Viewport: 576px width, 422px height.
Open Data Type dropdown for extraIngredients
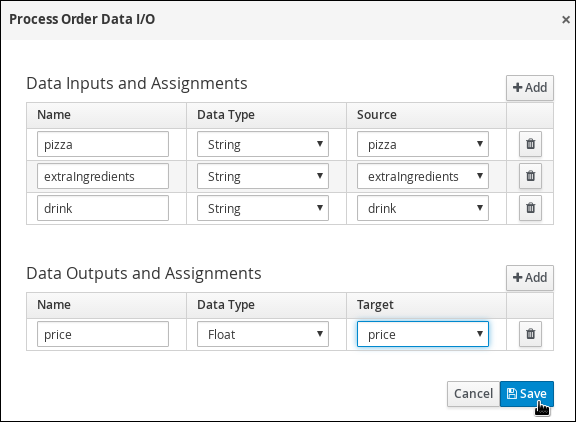pyautogui.click(x=263, y=176)
